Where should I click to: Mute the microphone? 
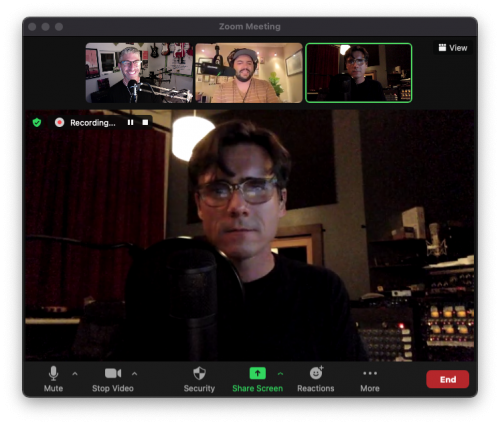coord(53,379)
